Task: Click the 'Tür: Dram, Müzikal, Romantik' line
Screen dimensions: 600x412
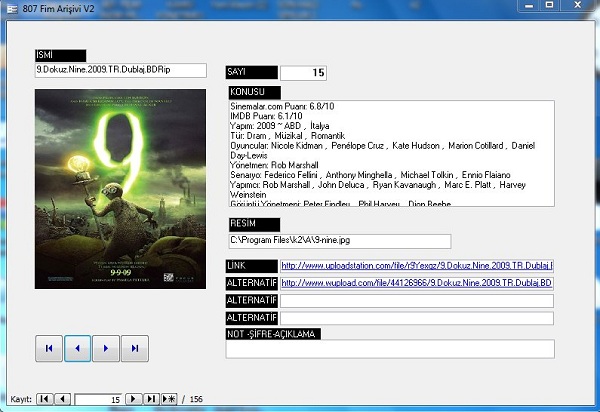Action: tap(288, 136)
